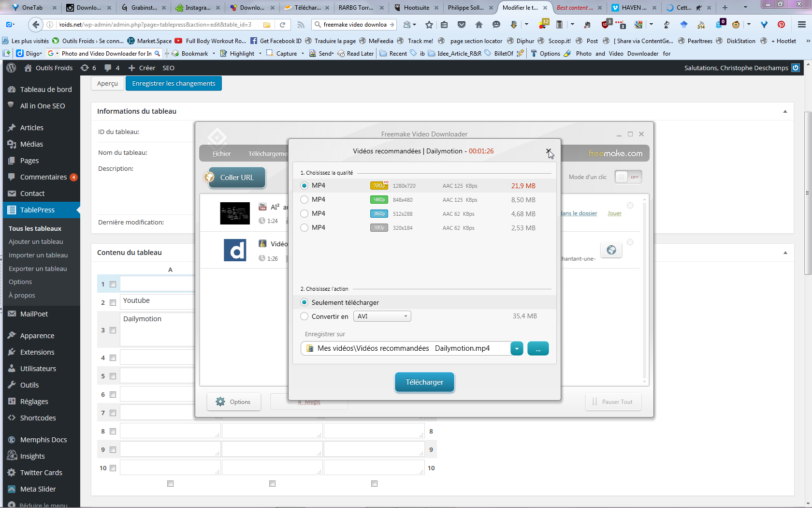This screenshot has width=812, height=508.
Task: Click the browser home icon
Action: click(x=479, y=25)
